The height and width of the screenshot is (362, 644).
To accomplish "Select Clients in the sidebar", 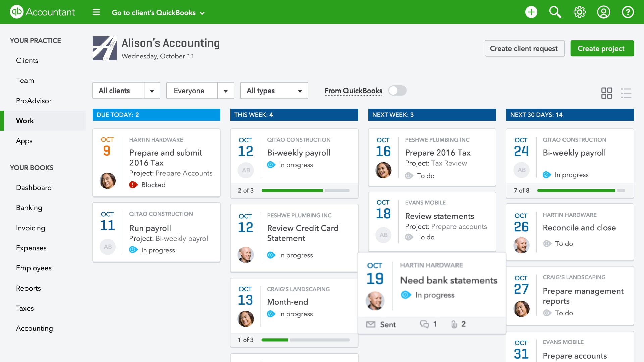I will [27, 60].
